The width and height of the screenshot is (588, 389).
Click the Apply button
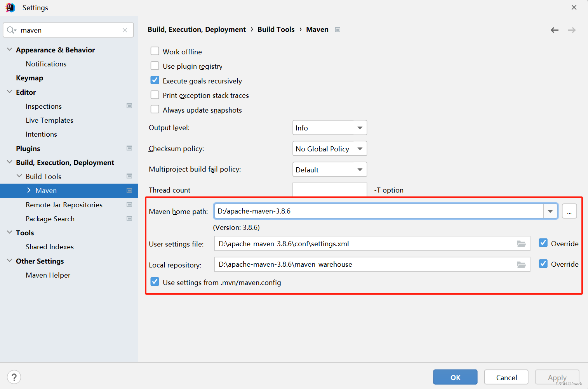coord(557,377)
